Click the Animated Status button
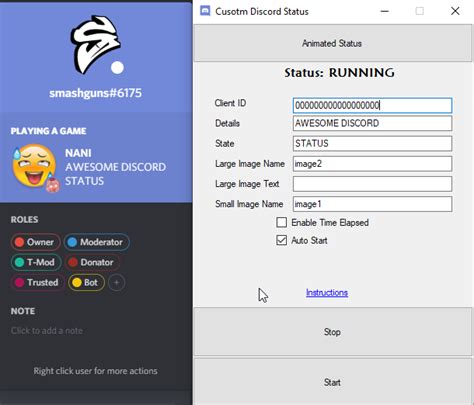Viewport: 474px width, 405px height. point(332,43)
